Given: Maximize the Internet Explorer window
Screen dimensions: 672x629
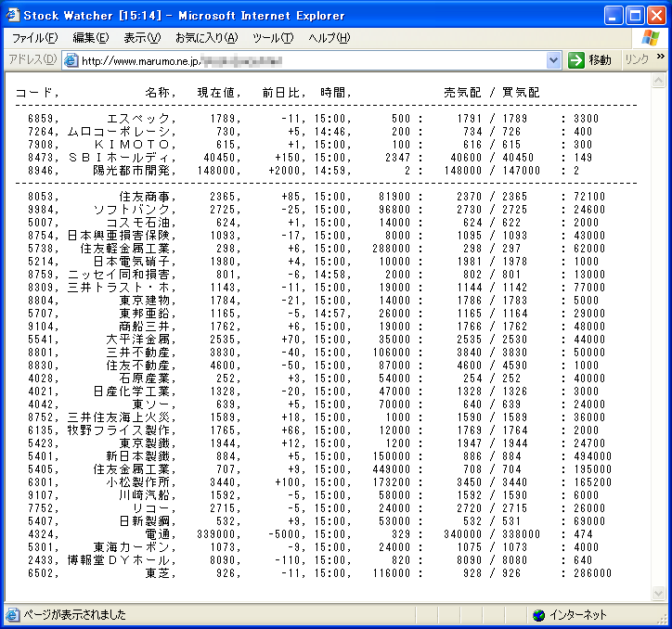Looking at the screenshot, I should point(635,16).
